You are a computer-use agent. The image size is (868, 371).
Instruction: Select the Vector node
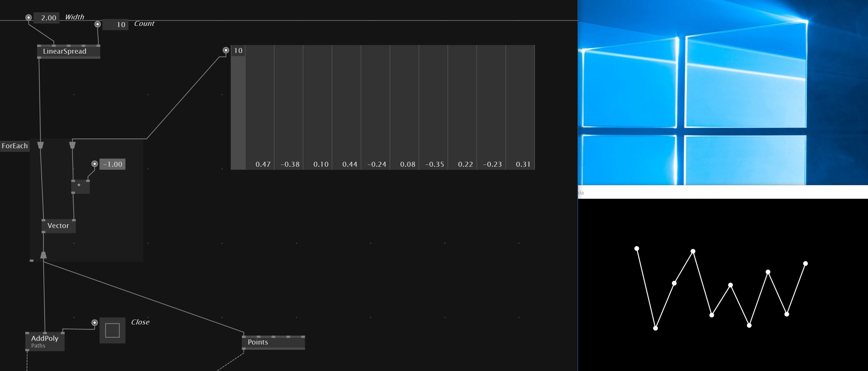[x=58, y=226]
